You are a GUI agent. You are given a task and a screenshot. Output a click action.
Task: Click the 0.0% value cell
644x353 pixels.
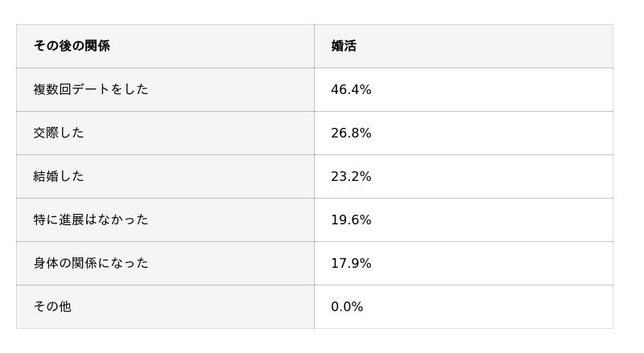click(347, 306)
